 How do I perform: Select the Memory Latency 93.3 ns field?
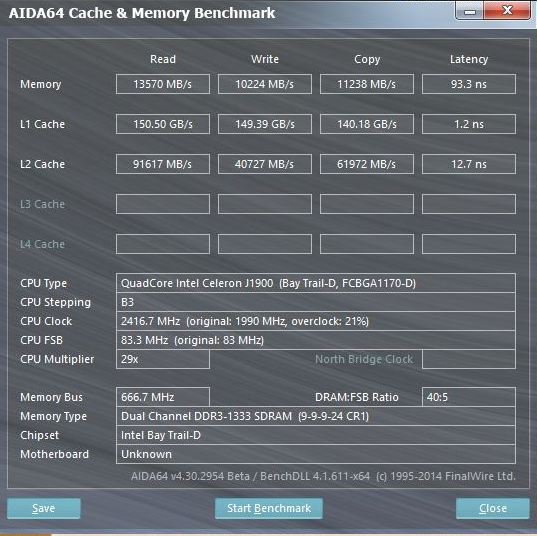pos(469,84)
